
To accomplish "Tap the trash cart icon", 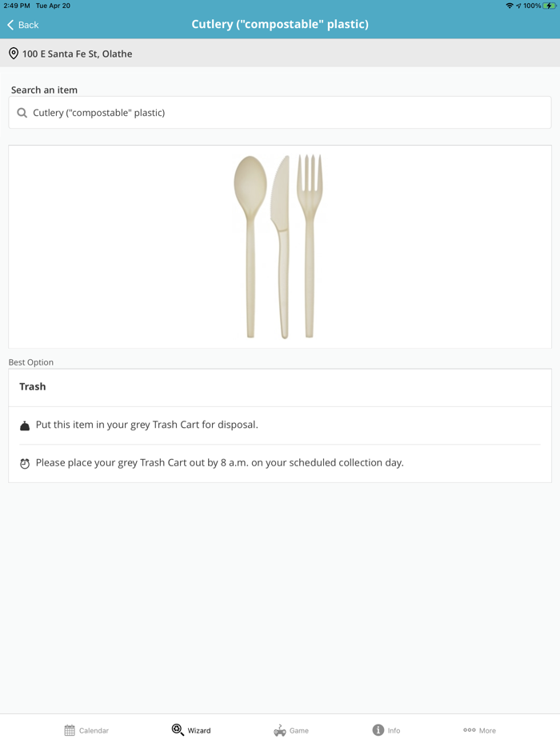I will [25, 425].
